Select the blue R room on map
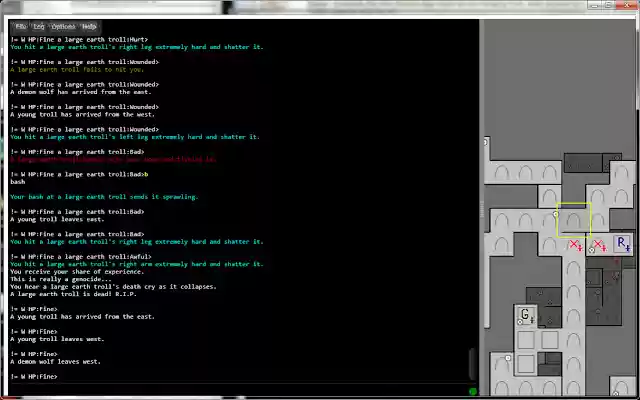640x400 pixels. pyautogui.click(x=623, y=244)
